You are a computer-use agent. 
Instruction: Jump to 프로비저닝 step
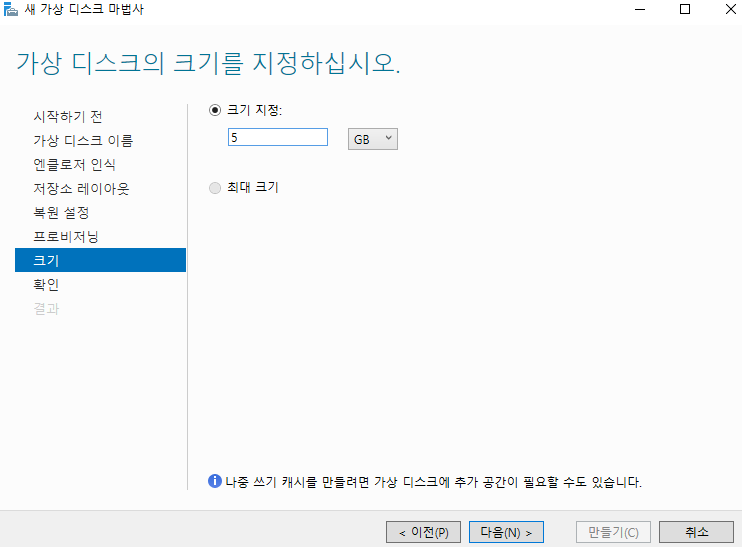[x=66, y=237]
